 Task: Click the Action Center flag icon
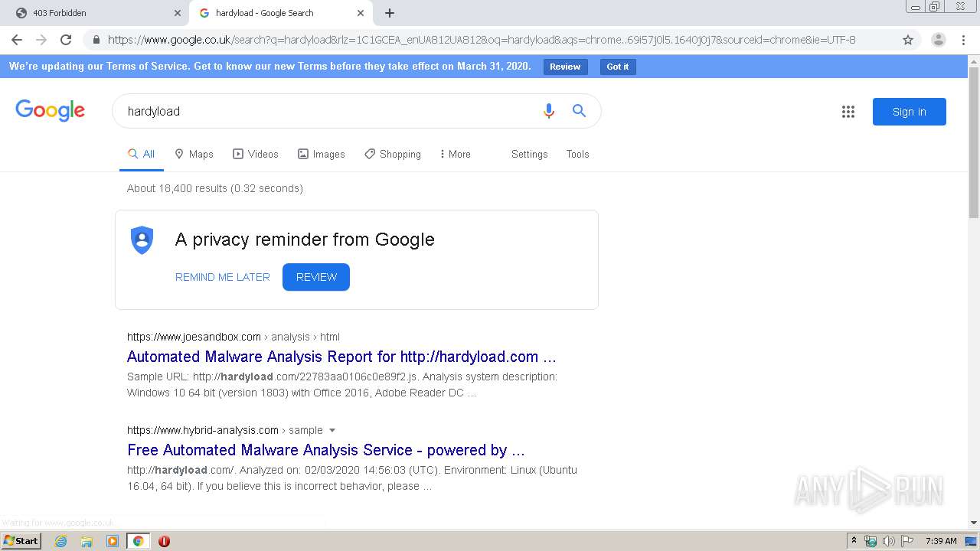point(907,541)
